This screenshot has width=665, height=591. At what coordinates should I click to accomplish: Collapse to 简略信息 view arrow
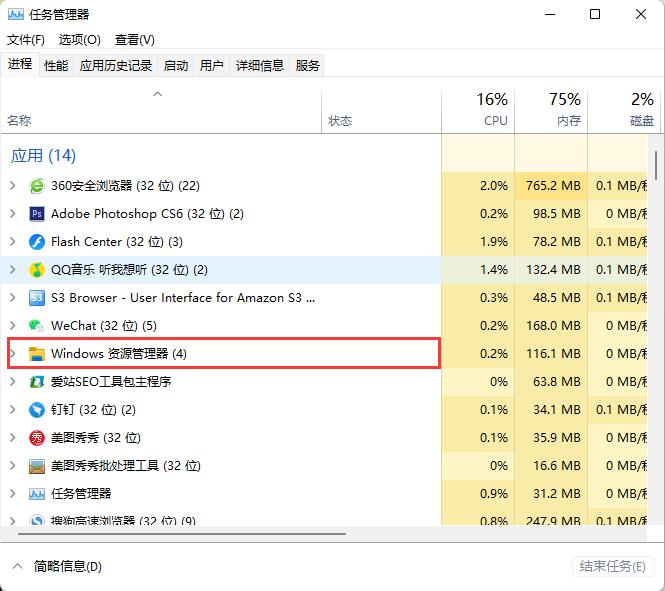tap(17, 566)
